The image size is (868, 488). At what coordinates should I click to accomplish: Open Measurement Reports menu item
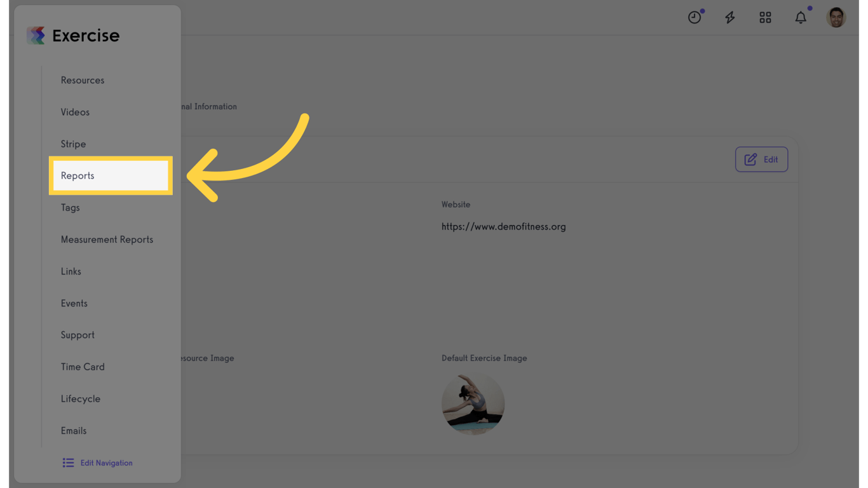(x=107, y=240)
